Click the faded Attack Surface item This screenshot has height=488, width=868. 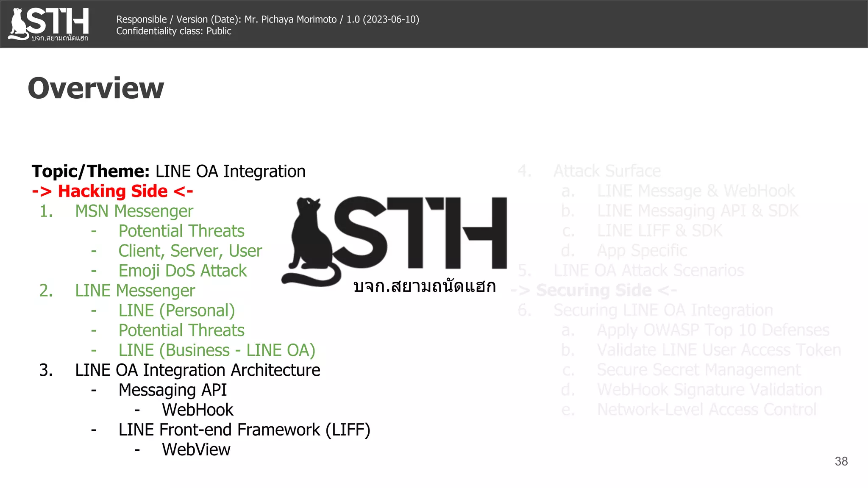pyautogui.click(x=607, y=171)
